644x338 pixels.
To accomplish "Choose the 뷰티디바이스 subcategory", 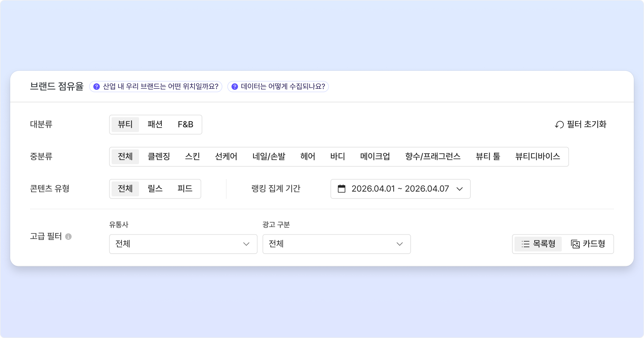I will 537,157.
